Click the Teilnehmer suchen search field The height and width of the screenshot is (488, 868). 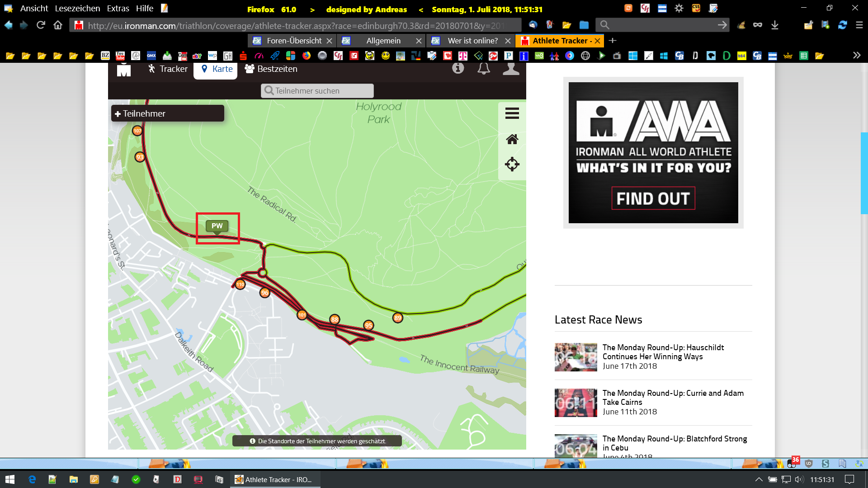317,91
